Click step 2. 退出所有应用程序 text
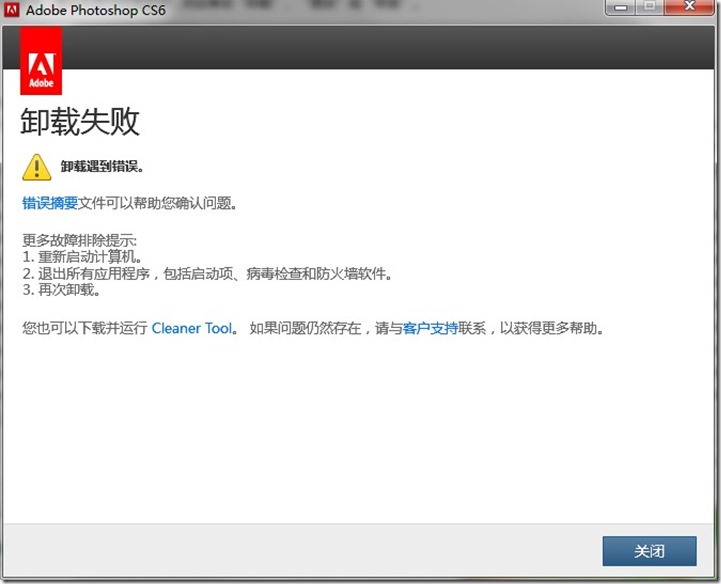The image size is (721, 584). pyautogui.click(x=207, y=274)
